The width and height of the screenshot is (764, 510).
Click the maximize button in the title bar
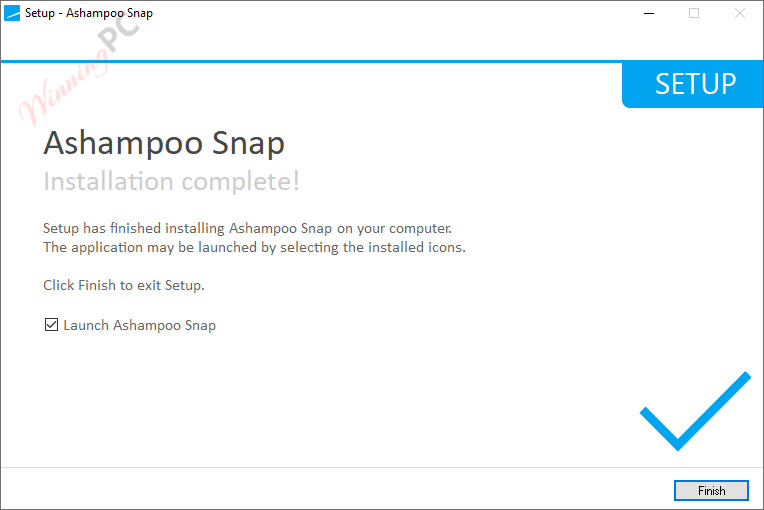click(x=694, y=13)
